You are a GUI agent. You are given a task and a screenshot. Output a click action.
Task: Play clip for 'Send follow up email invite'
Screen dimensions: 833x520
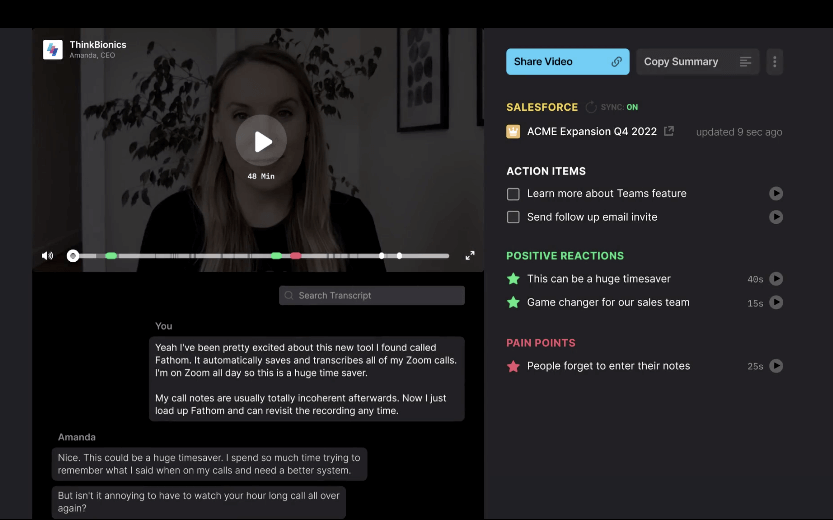(x=776, y=217)
